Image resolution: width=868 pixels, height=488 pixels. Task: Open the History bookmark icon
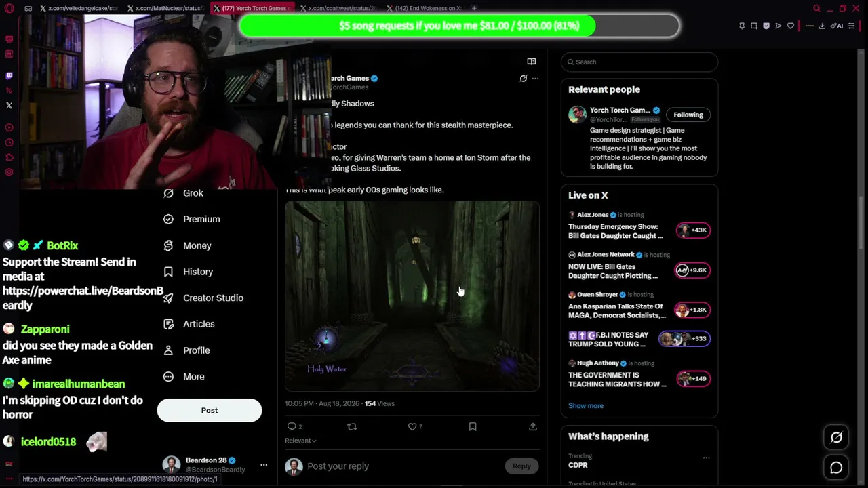coord(168,272)
